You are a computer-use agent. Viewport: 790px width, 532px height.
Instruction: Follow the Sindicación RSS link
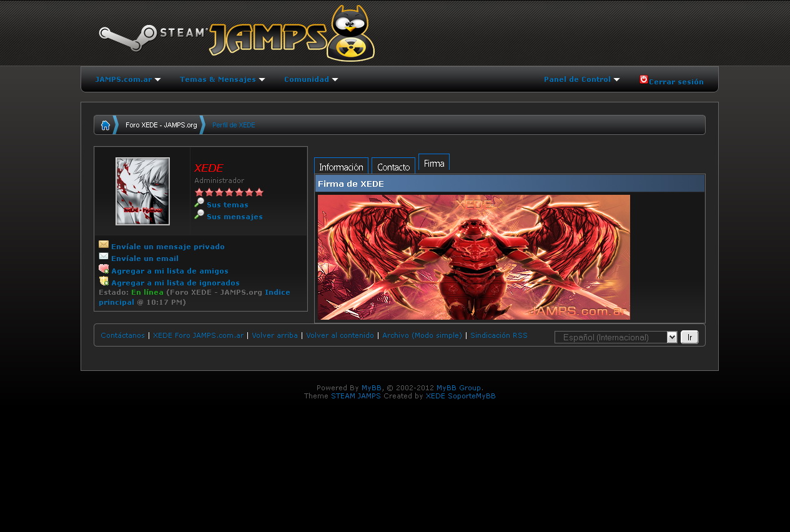click(498, 335)
